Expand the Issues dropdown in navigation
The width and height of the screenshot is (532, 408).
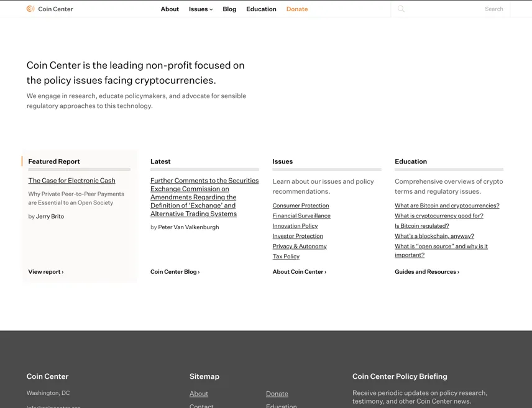(201, 9)
